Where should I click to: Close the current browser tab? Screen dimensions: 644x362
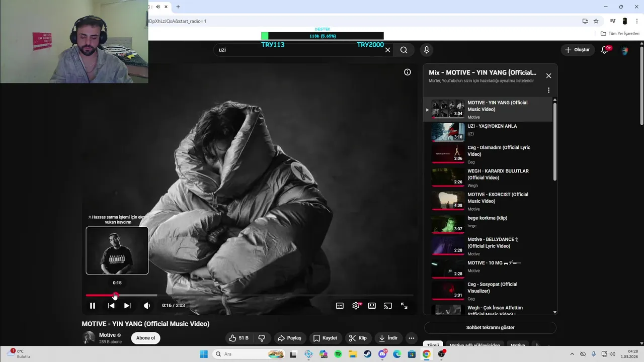click(x=166, y=7)
